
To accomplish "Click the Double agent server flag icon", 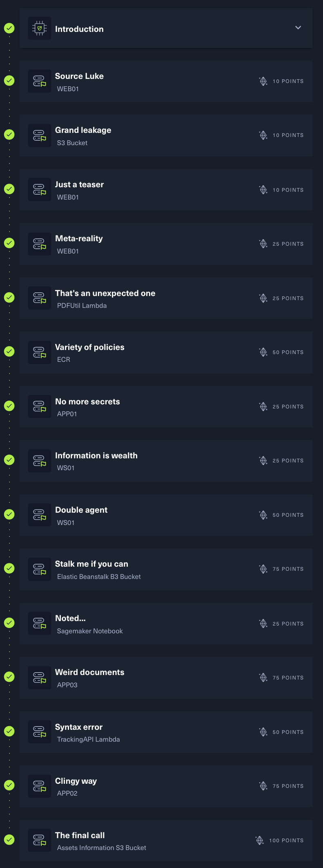I will click(x=40, y=515).
